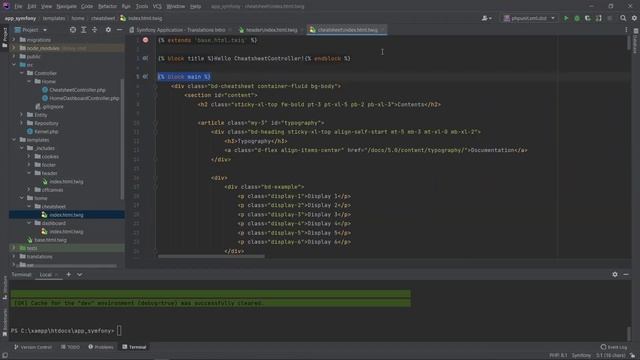Click the gutter override icon beside block title line
Viewport: 640px width, 360px height.
point(145,58)
